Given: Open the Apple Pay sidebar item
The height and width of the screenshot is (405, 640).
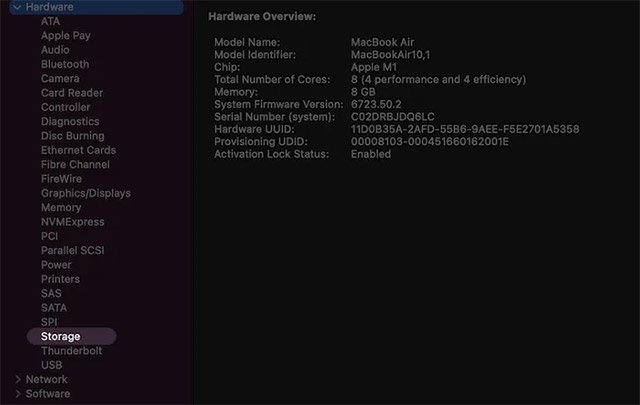Looking at the screenshot, I should 66,36.
